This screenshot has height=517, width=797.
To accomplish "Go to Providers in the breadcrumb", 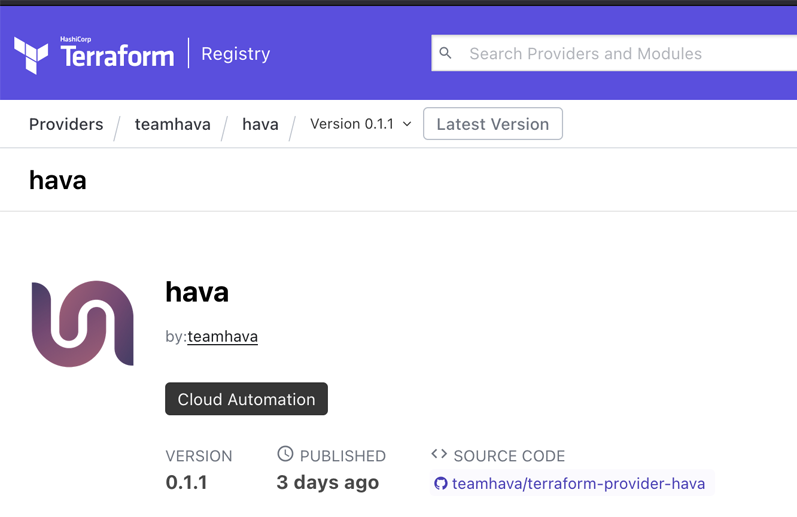I will (66, 124).
